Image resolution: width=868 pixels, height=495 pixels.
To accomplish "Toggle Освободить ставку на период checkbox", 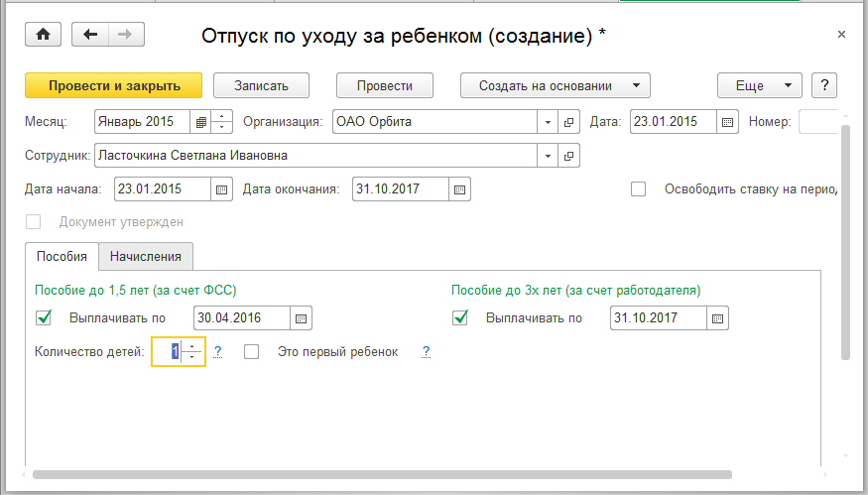I will click(638, 188).
